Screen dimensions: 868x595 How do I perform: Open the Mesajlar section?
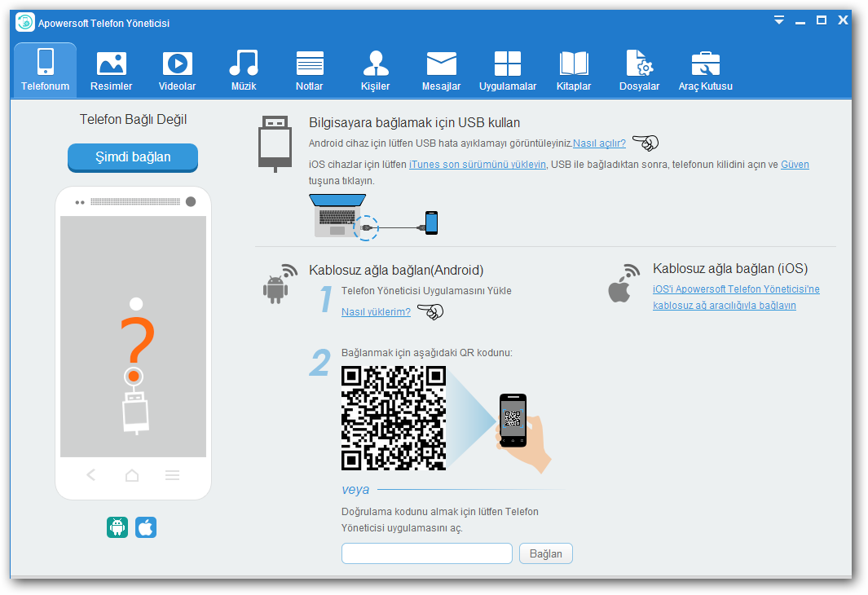point(441,70)
